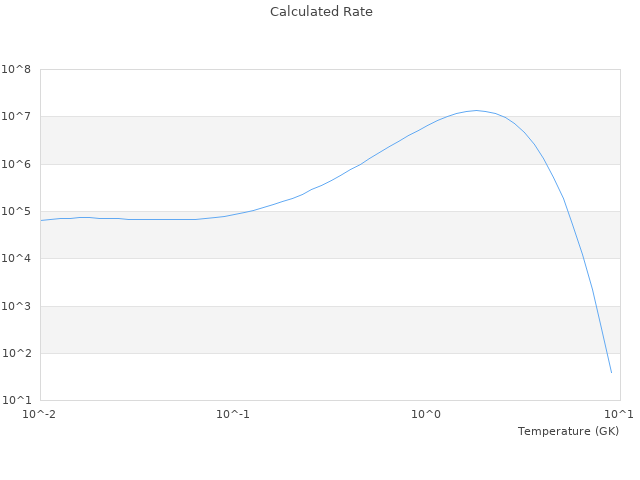
Task: Select the 10^4 y-axis tick label
Action: click(17, 259)
